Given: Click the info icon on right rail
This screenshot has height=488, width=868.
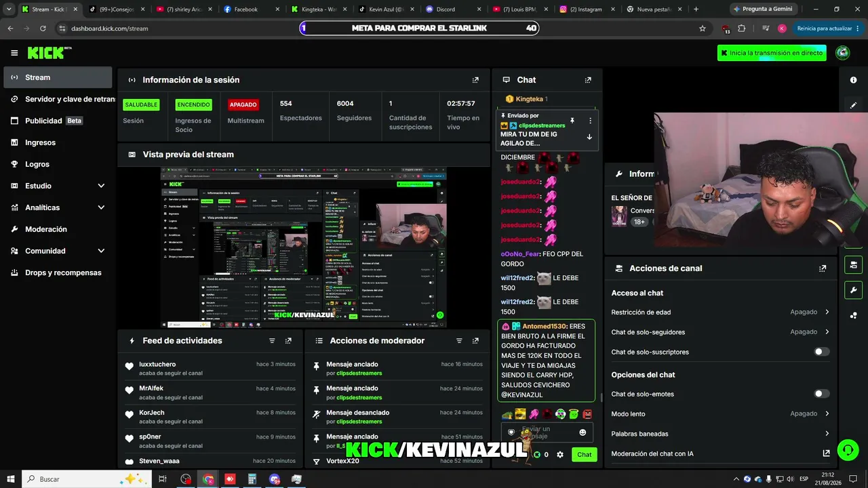Looking at the screenshot, I should click(x=853, y=80).
